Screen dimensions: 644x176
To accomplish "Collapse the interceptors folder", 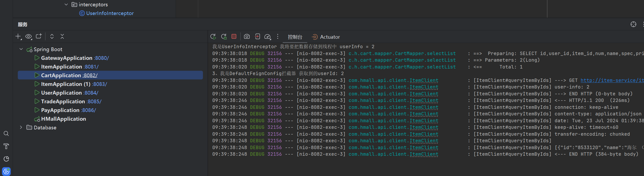I will [x=66, y=4].
